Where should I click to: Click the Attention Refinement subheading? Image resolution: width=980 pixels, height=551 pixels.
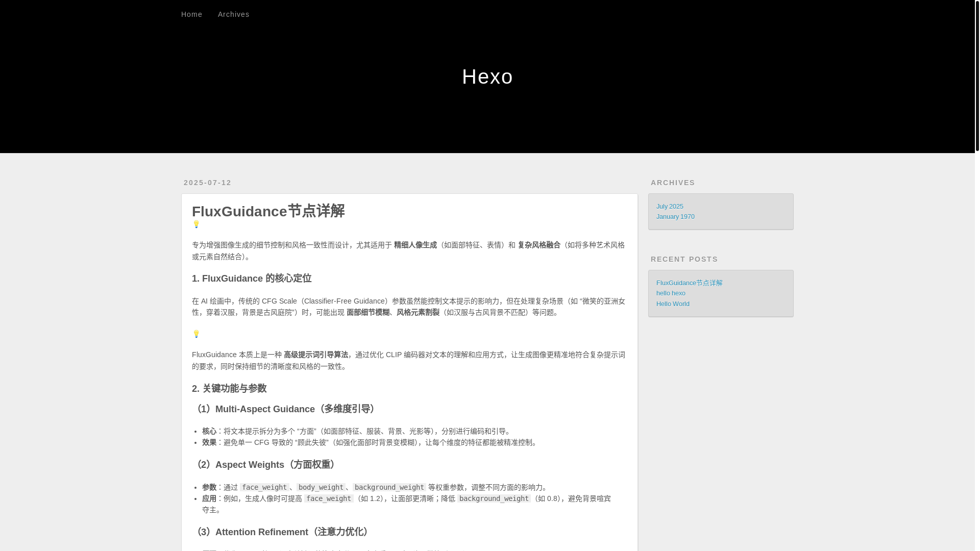[283, 532]
